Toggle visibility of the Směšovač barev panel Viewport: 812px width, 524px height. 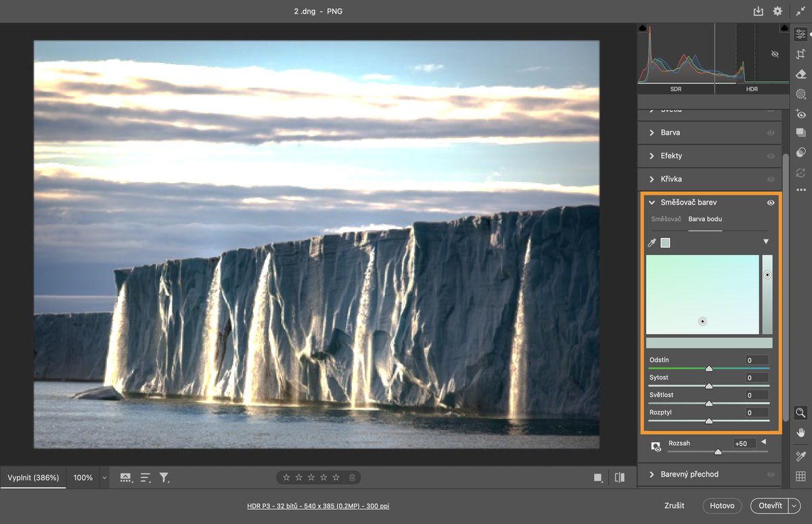click(770, 202)
